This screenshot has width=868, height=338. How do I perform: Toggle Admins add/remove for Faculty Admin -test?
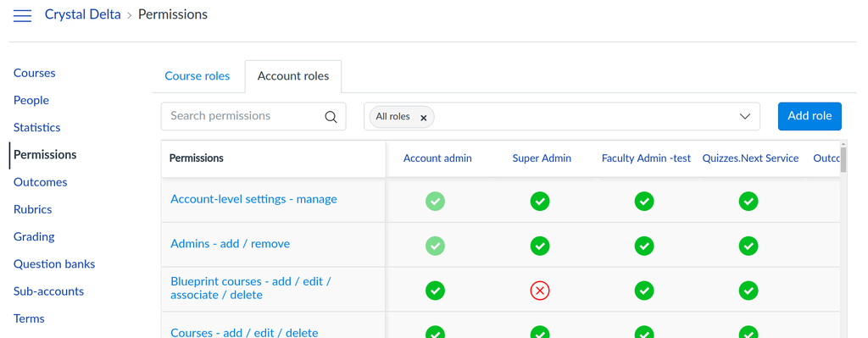(644, 246)
